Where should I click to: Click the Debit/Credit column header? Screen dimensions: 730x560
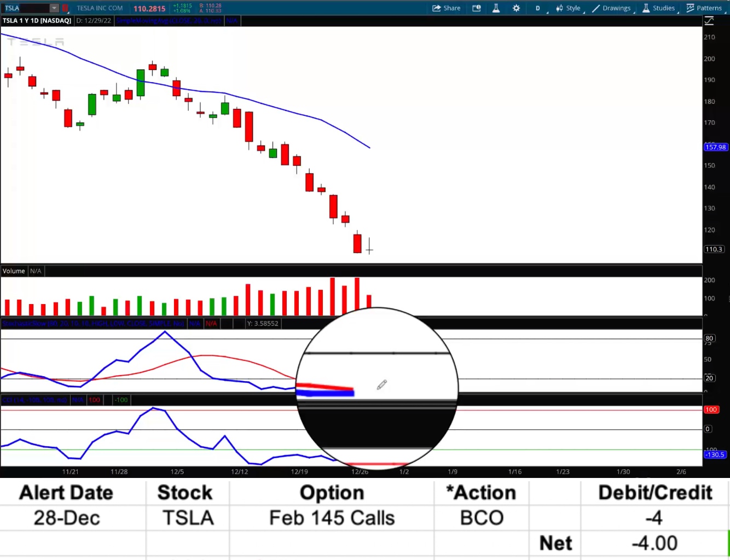655,493
